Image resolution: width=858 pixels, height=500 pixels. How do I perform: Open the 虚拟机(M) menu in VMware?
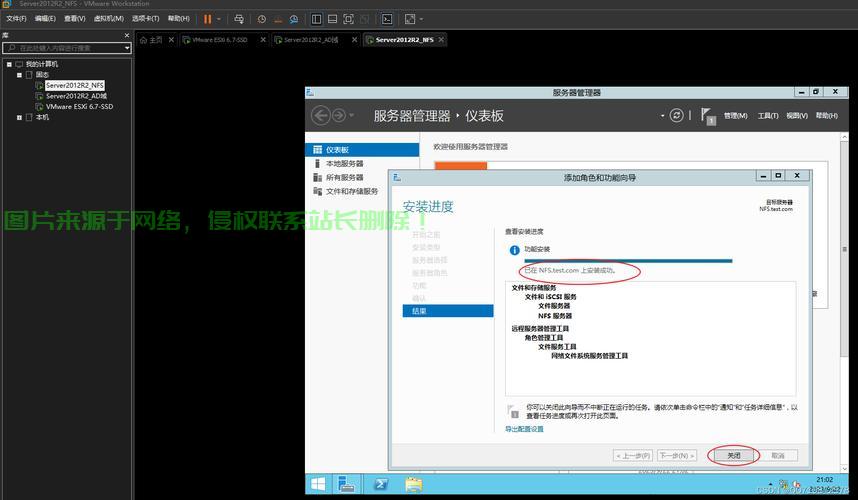click(x=108, y=19)
